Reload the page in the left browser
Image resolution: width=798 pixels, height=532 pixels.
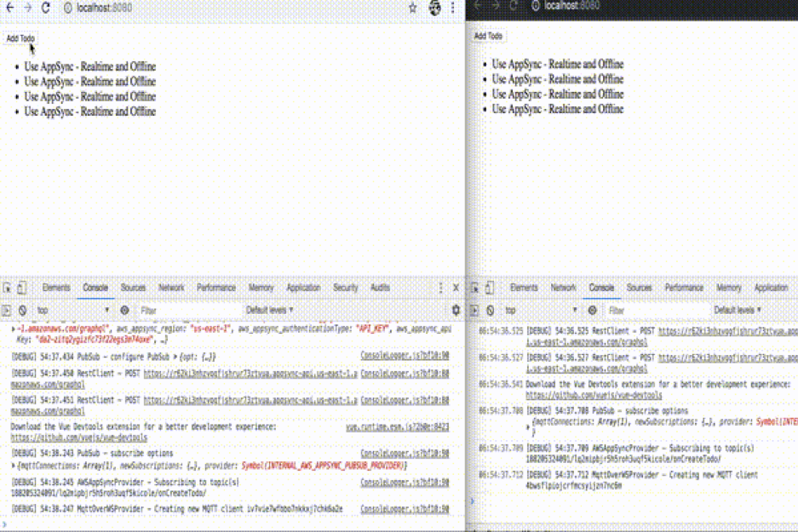tap(46, 8)
